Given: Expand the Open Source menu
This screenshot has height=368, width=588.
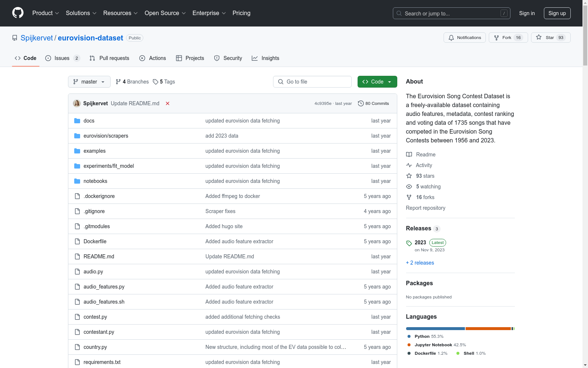Looking at the screenshot, I should click(165, 13).
